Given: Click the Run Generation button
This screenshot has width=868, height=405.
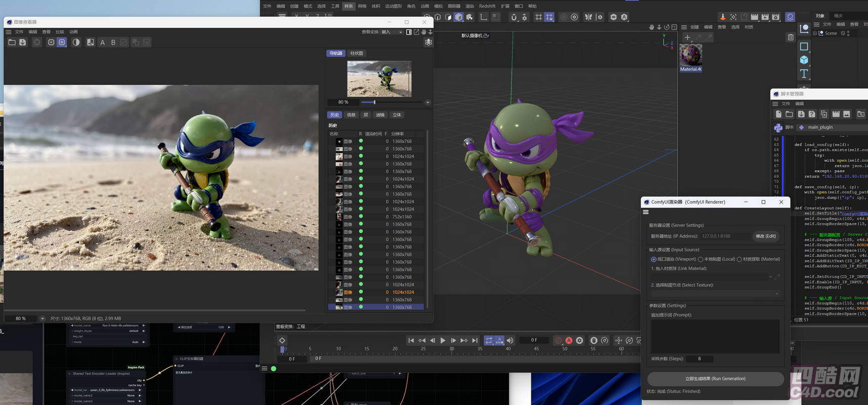Looking at the screenshot, I should [x=715, y=379].
